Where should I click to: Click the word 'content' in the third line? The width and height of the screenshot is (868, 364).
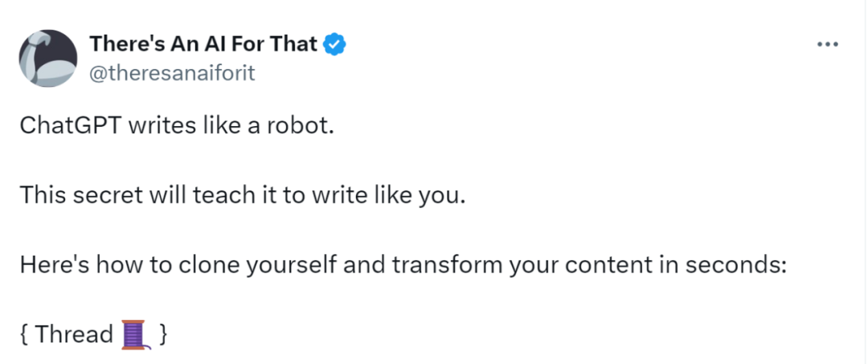pyautogui.click(x=607, y=265)
